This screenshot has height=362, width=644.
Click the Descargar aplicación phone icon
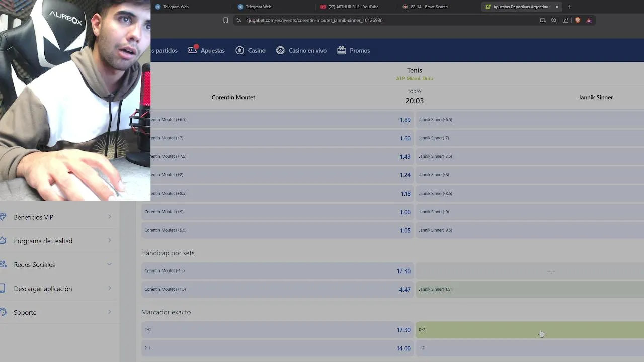(3, 288)
